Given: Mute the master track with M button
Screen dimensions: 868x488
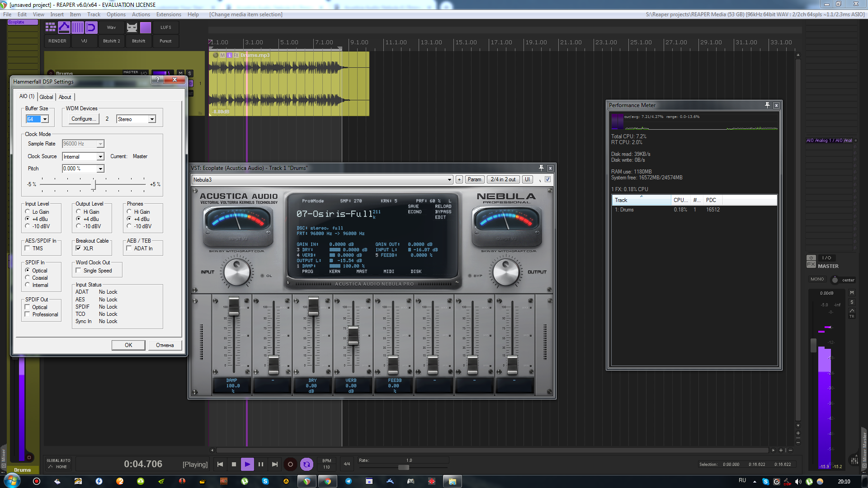Looking at the screenshot, I should [x=852, y=293].
